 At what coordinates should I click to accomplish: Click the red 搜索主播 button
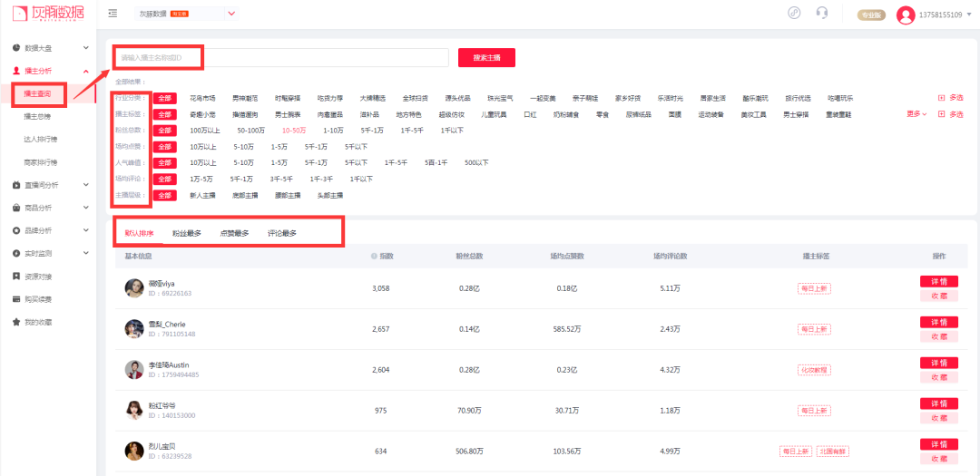coord(486,58)
